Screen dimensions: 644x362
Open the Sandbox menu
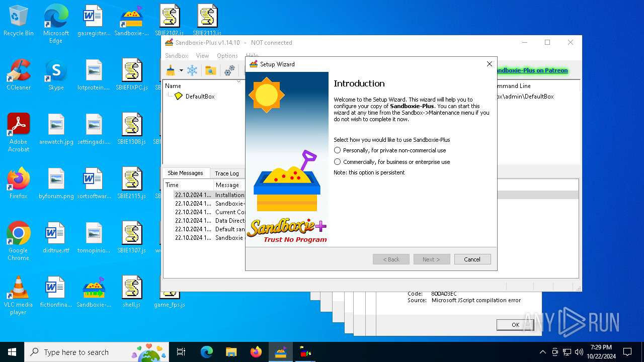177,56
